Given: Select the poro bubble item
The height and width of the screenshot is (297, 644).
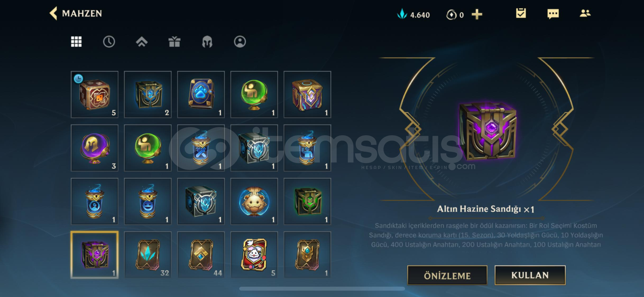Looking at the screenshot, I should [x=254, y=201].
